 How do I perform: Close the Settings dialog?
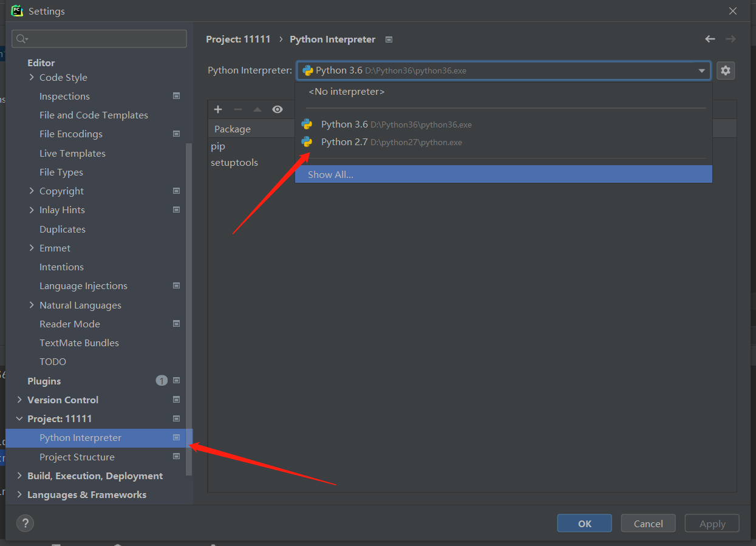(733, 11)
